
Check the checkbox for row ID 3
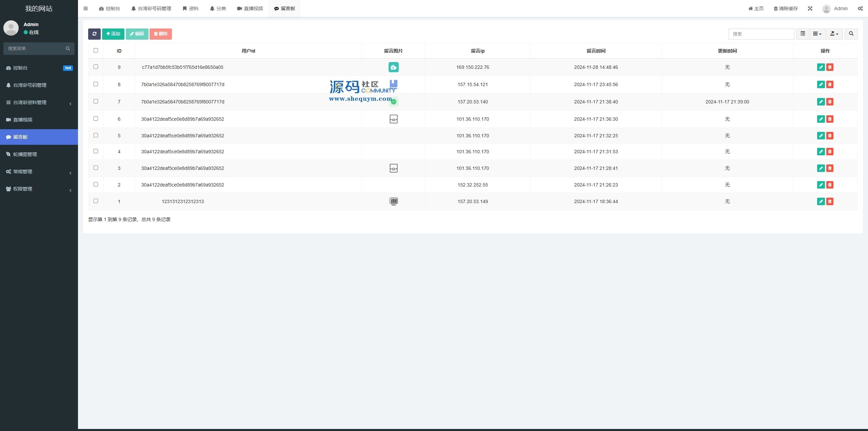pyautogui.click(x=96, y=168)
